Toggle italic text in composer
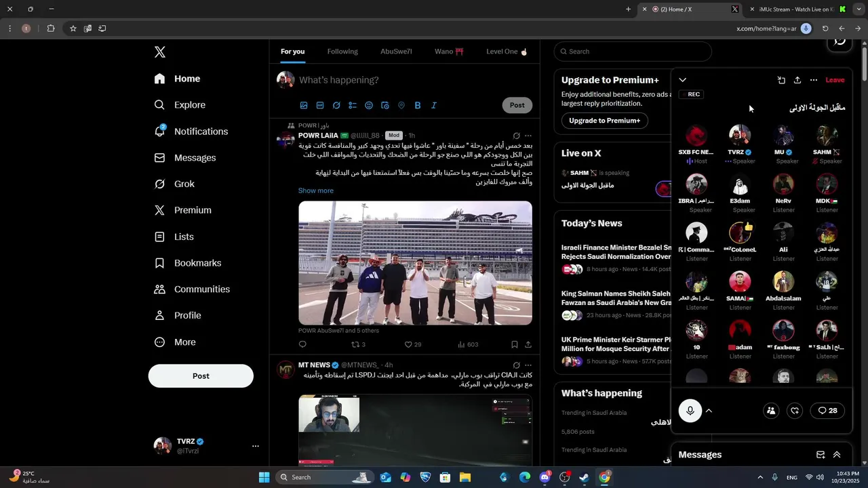The image size is (868, 488). (x=434, y=105)
